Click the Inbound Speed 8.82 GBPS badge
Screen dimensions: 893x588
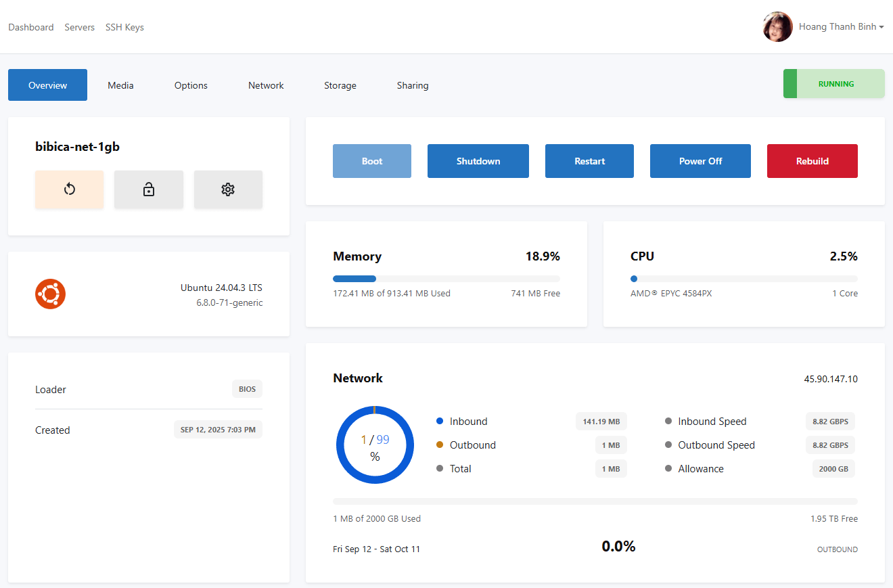click(x=830, y=422)
